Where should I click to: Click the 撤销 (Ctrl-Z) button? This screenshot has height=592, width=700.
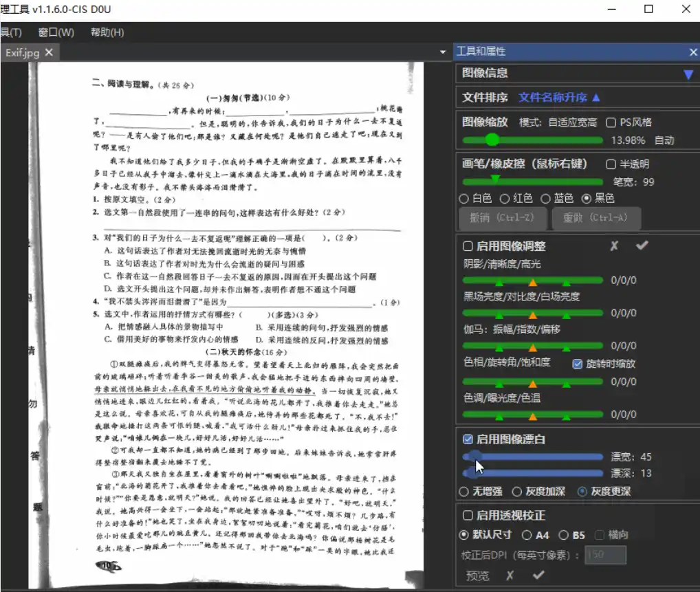pyautogui.click(x=502, y=218)
